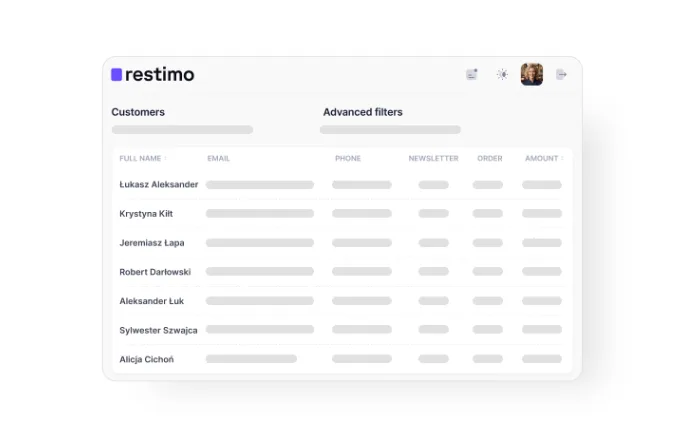This screenshot has height=422, width=684.
Task: Select customer Robert Darłowski
Action: pos(155,272)
